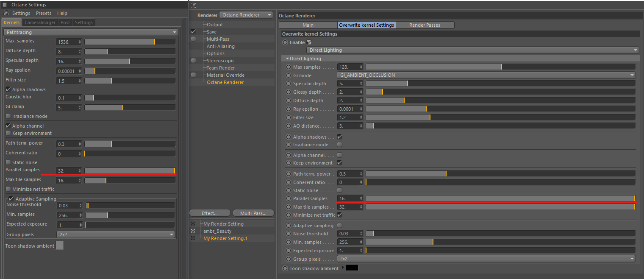
Task: Enable Minimize net traffic in Octane Settings
Action: click(x=8, y=189)
